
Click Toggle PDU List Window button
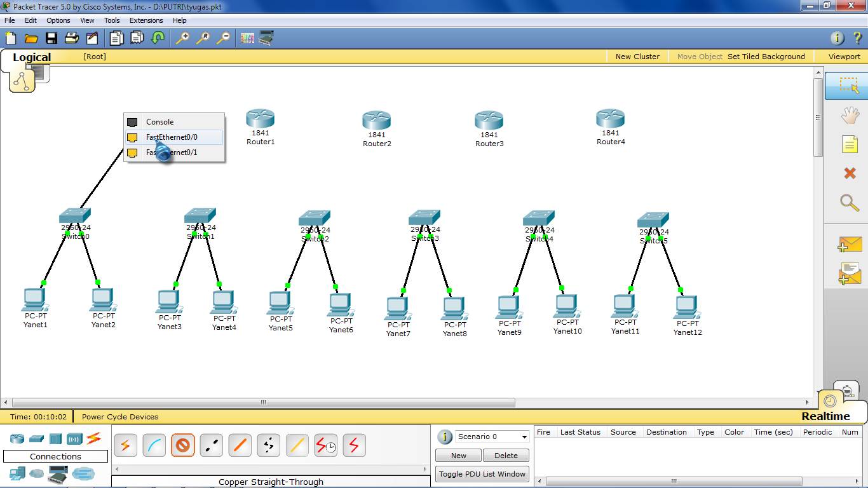482,474
